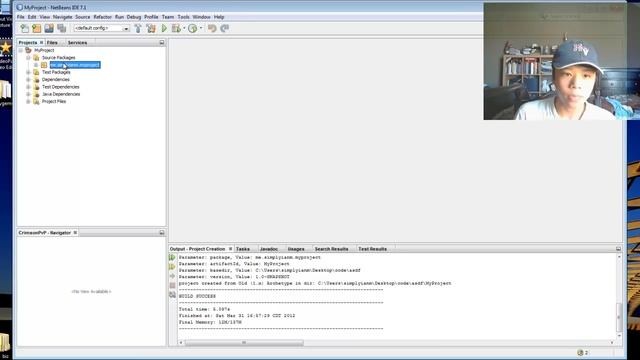Switch to the Test Results tab

(372, 249)
